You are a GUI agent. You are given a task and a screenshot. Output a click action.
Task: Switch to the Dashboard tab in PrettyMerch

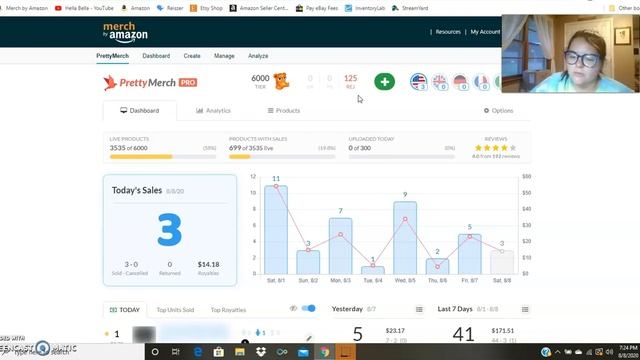pos(140,111)
